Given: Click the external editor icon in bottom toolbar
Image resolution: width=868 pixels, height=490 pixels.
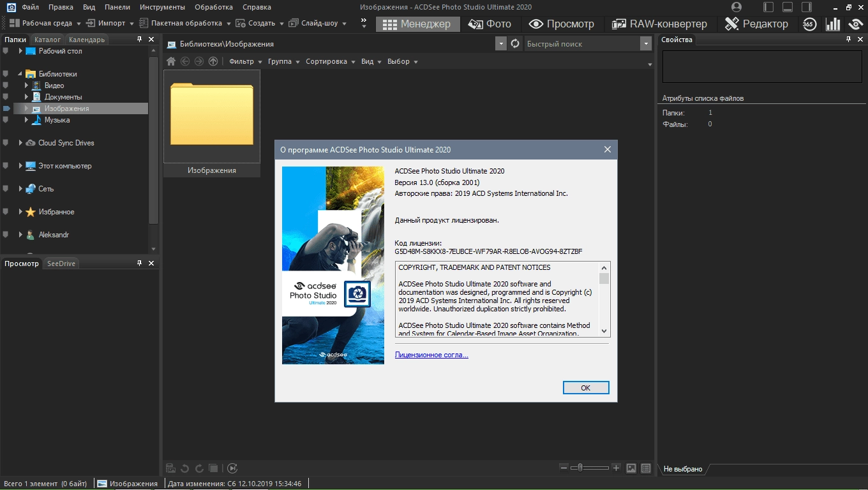Looking at the screenshot, I should pos(171,468).
